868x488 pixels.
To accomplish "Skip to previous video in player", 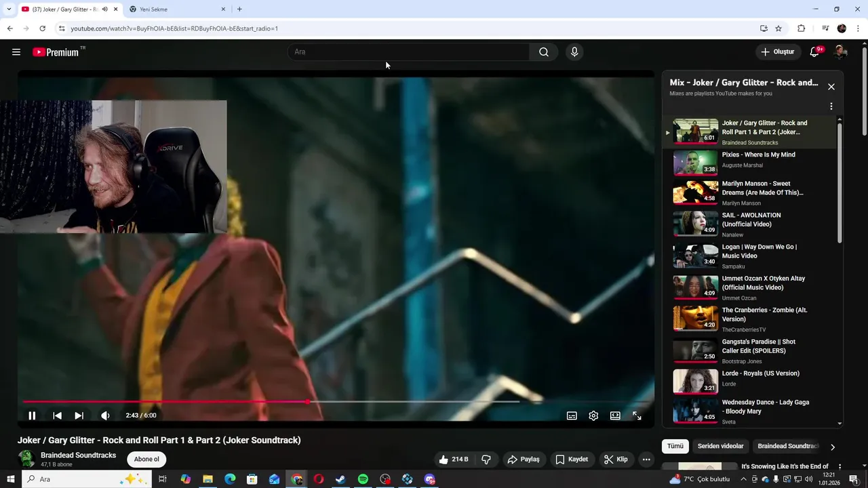I will 57,415.
